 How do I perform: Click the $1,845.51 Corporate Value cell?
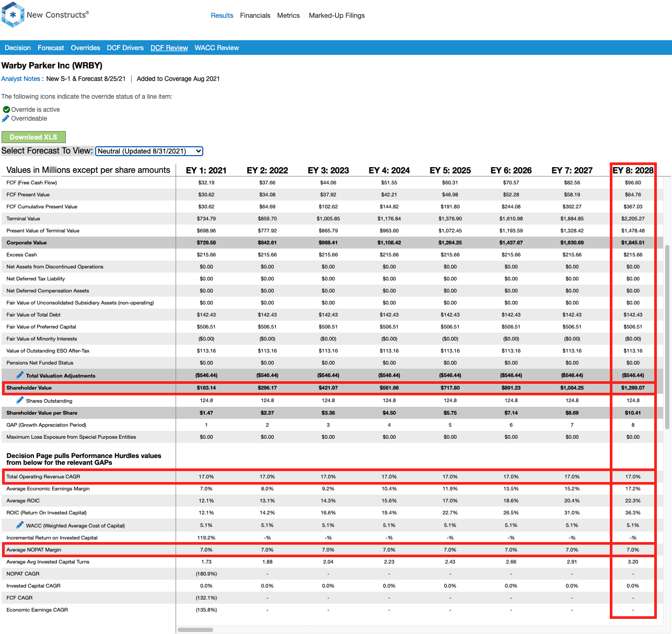coord(633,243)
